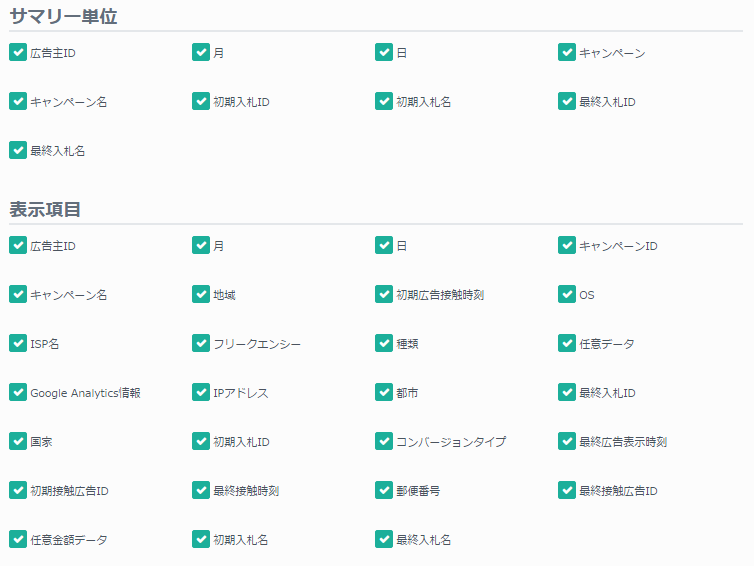Toggle 月 checkbox in サマリー単位 section

[201, 52]
